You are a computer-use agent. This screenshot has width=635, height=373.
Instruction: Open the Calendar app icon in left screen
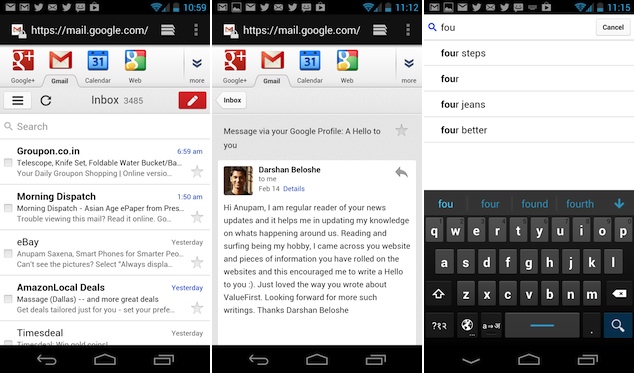click(x=98, y=66)
